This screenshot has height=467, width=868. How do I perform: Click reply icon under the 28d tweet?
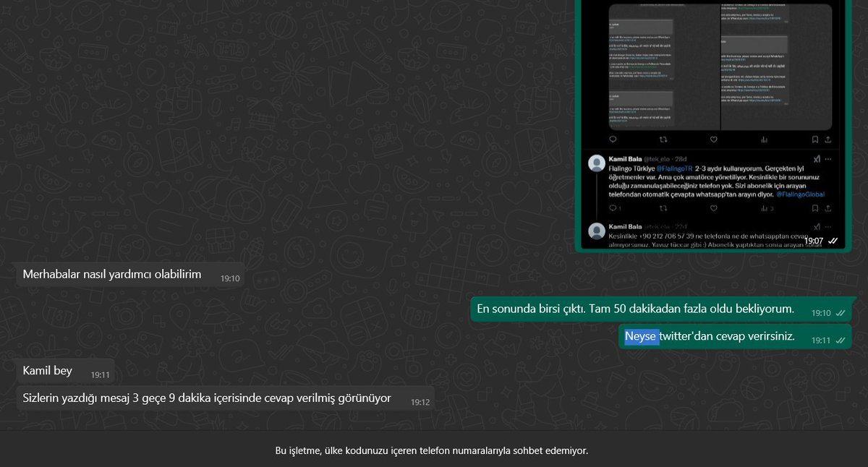coord(613,208)
